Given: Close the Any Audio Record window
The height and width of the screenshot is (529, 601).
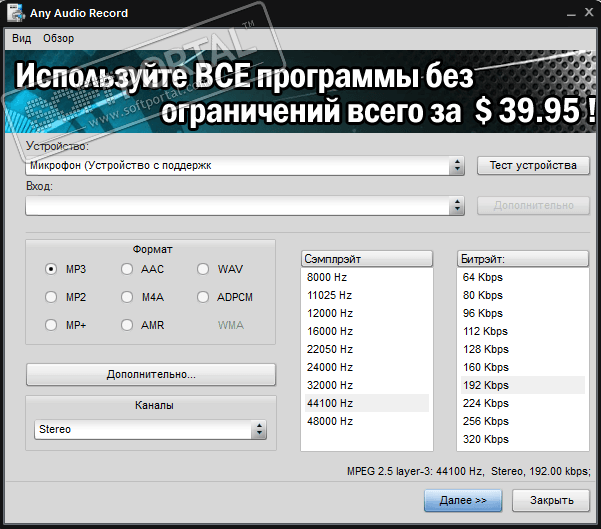Looking at the screenshot, I should click(589, 12).
